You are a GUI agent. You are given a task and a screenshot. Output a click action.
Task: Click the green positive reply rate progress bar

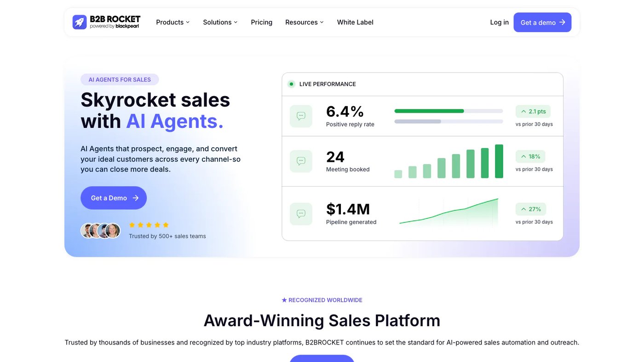pyautogui.click(x=429, y=111)
